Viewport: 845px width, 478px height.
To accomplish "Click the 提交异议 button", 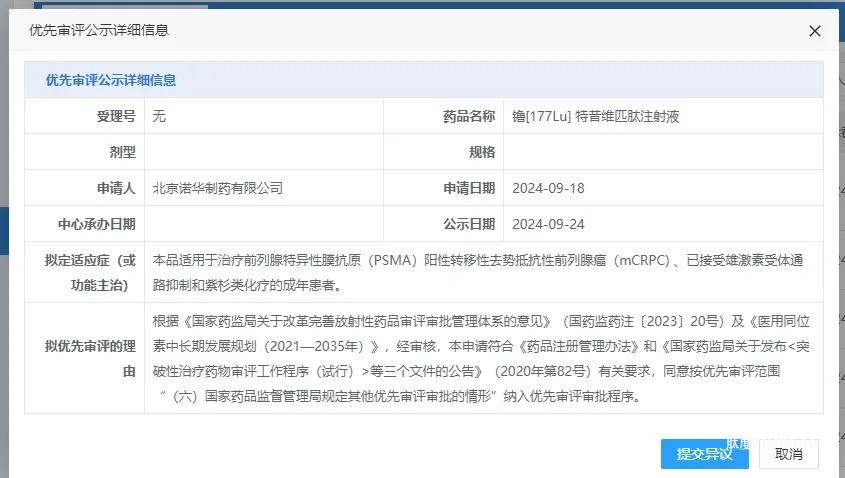I will coord(704,454).
